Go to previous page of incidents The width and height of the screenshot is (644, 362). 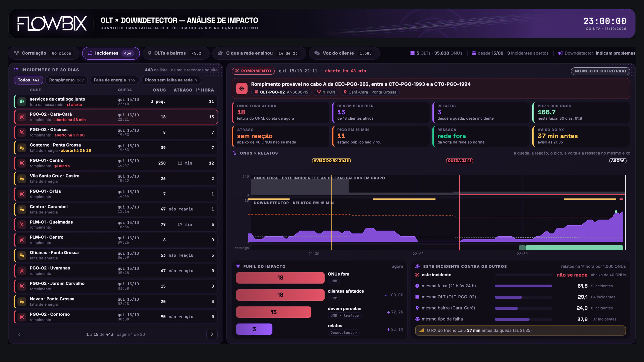19,334
